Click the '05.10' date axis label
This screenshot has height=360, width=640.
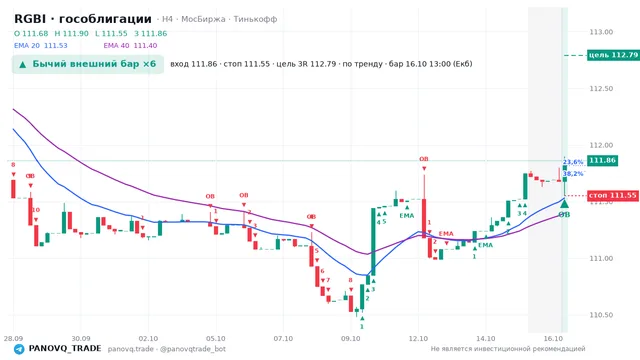(x=216, y=339)
